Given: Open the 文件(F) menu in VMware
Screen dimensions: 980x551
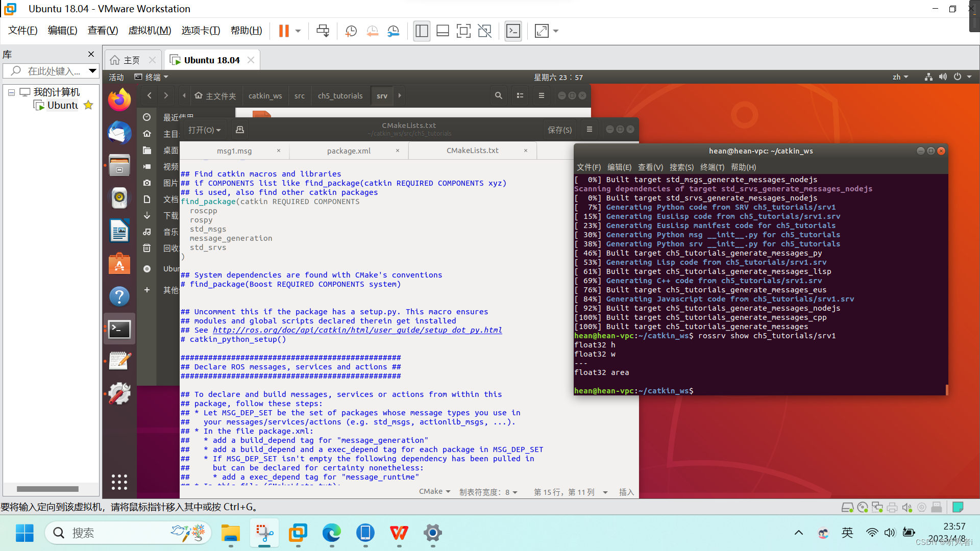Looking at the screenshot, I should 22,30.
